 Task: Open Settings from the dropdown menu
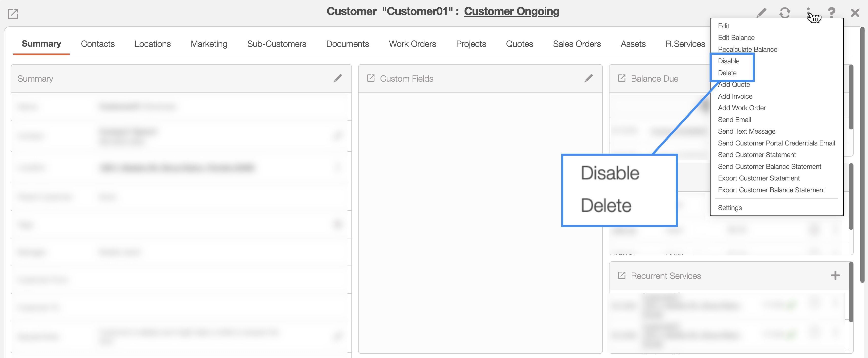pyautogui.click(x=729, y=208)
